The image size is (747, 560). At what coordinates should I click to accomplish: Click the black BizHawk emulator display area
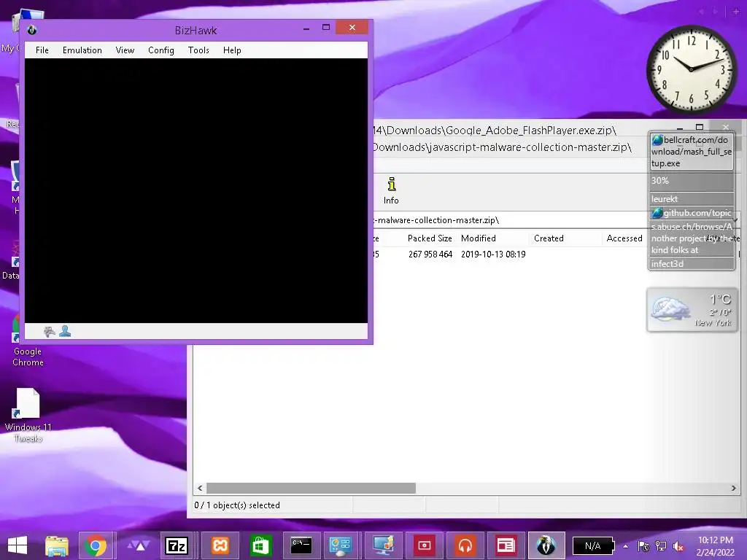pyautogui.click(x=196, y=190)
